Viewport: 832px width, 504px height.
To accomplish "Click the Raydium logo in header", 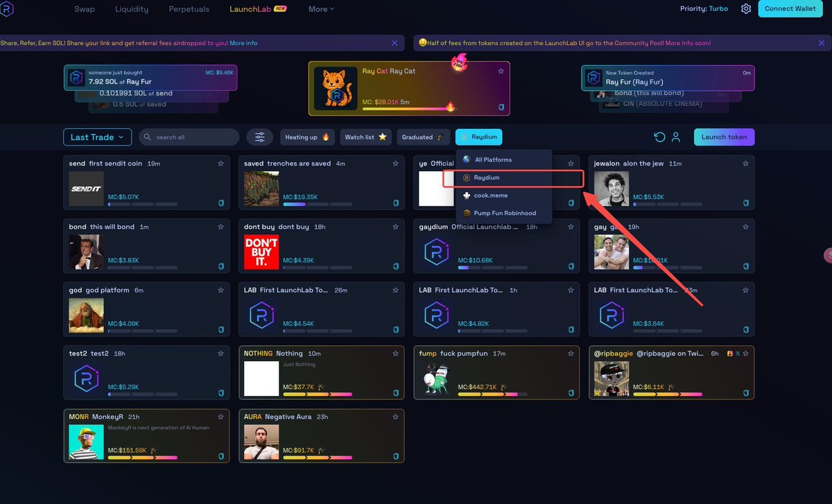I will tap(8, 9).
